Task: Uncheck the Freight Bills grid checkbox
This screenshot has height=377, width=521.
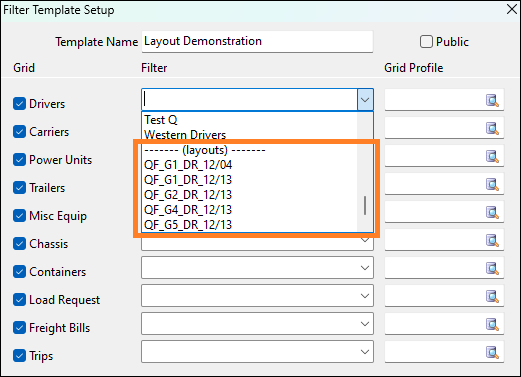Action: [x=19, y=328]
